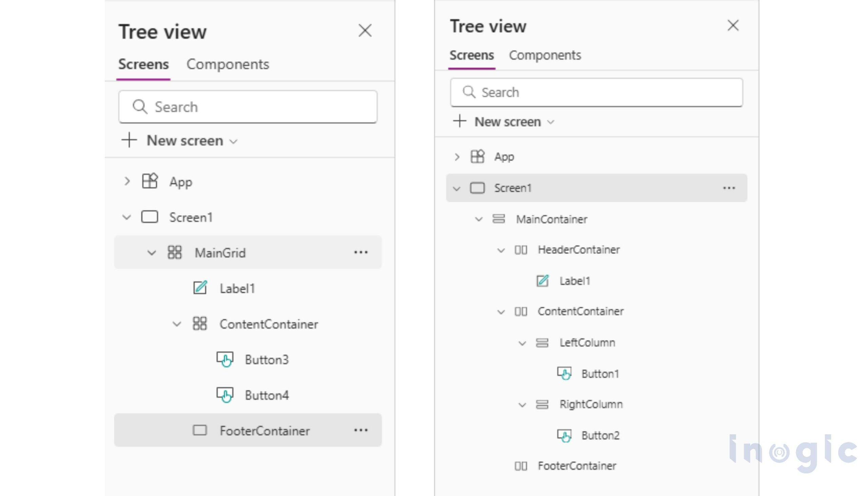Click the Screen1 screen icon
Screen dimensions: 868x496
[150, 217]
